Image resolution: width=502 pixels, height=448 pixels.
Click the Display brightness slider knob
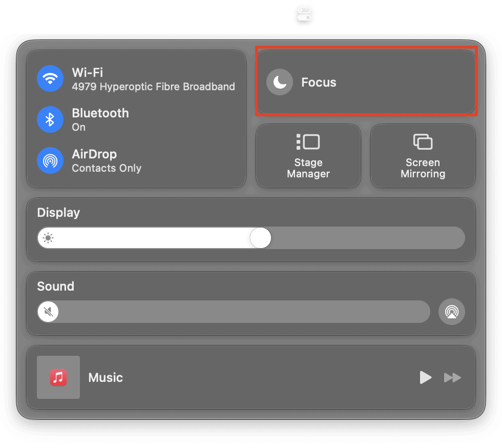pos(261,238)
